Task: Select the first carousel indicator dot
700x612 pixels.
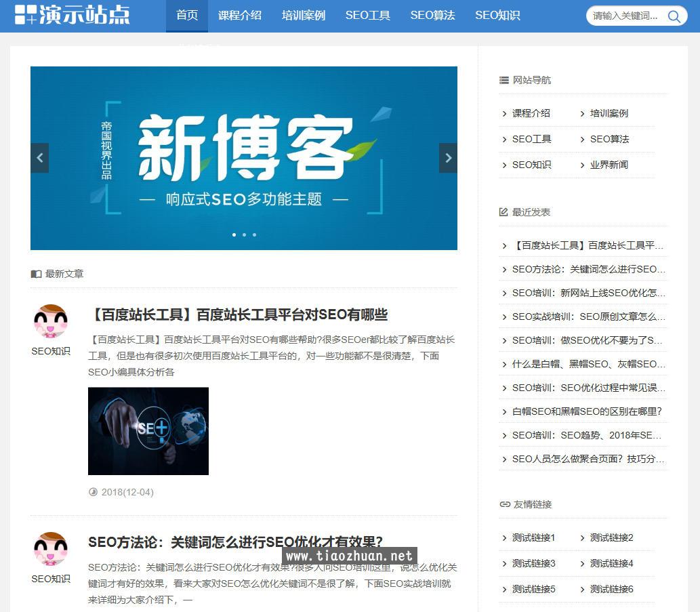Action: click(x=234, y=234)
